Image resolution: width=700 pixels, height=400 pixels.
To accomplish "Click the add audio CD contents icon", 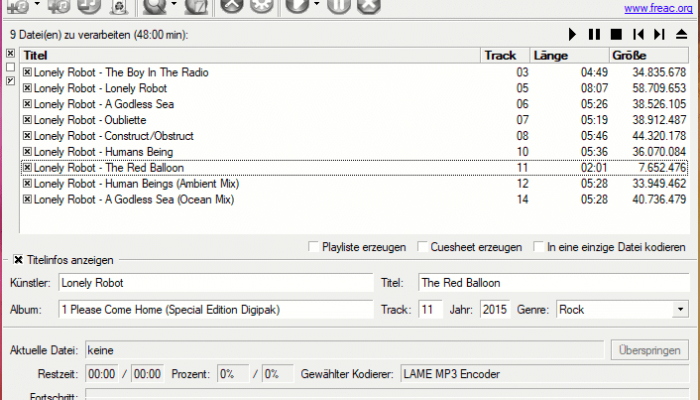I will click(59, 6).
